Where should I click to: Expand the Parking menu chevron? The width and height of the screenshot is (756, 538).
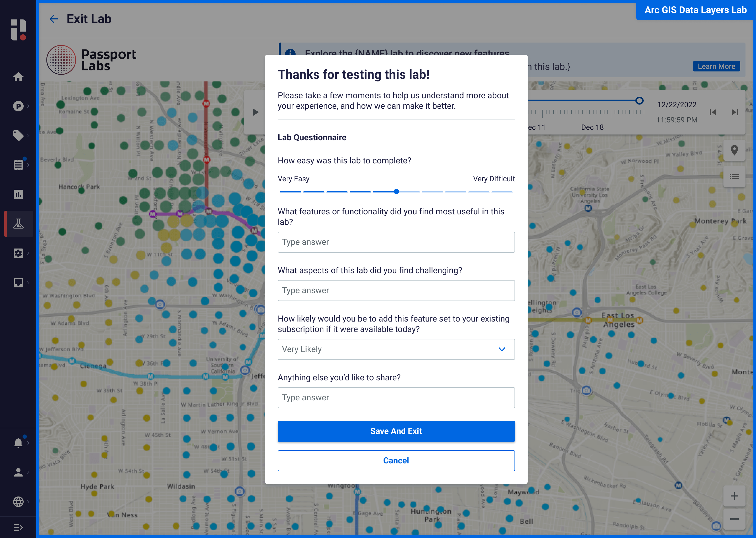coord(28,106)
